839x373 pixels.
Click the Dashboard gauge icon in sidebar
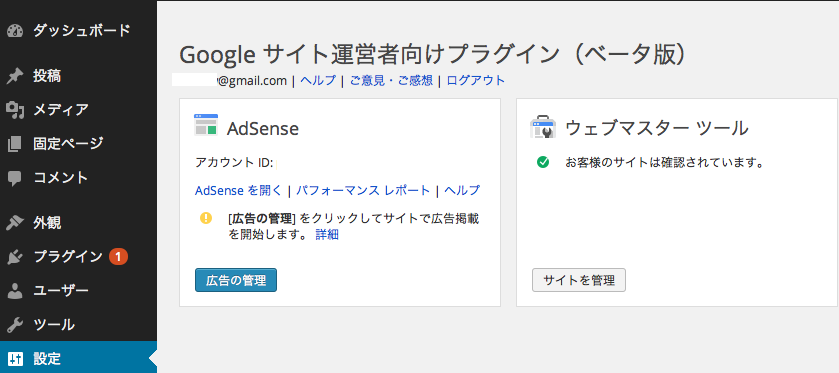tap(16, 31)
